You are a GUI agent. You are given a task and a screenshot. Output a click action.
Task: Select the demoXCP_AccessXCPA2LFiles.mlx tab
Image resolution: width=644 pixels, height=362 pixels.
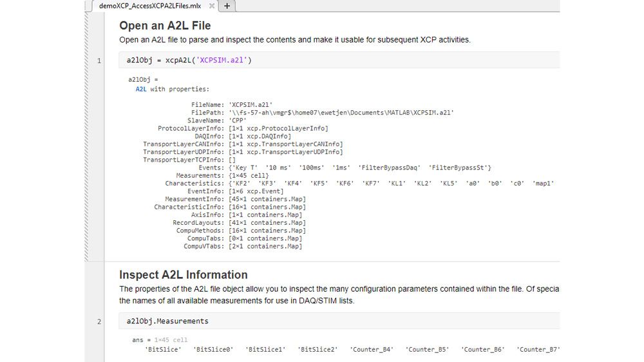[149, 6]
